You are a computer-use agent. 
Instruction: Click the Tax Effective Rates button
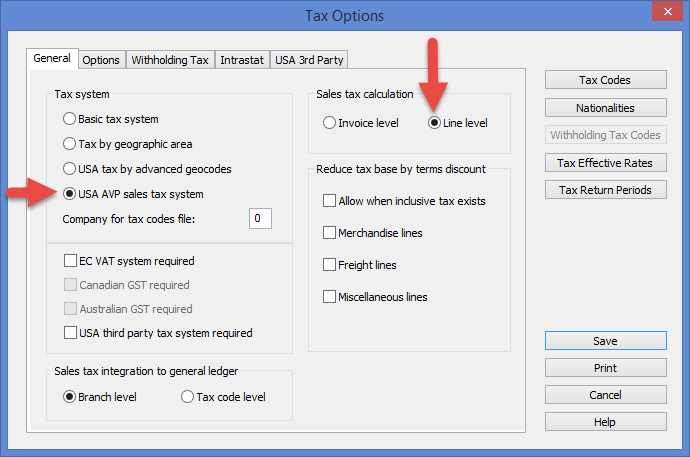(x=605, y=163)
